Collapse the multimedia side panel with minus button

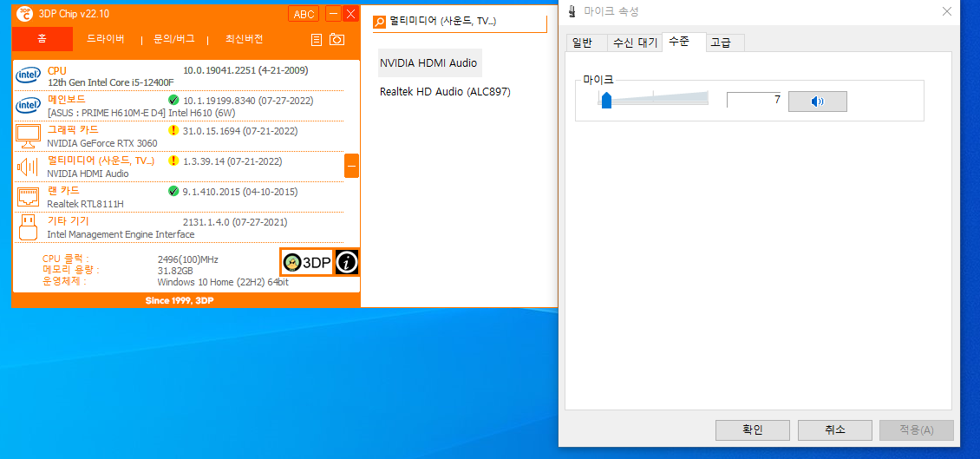tap(351, 166)
